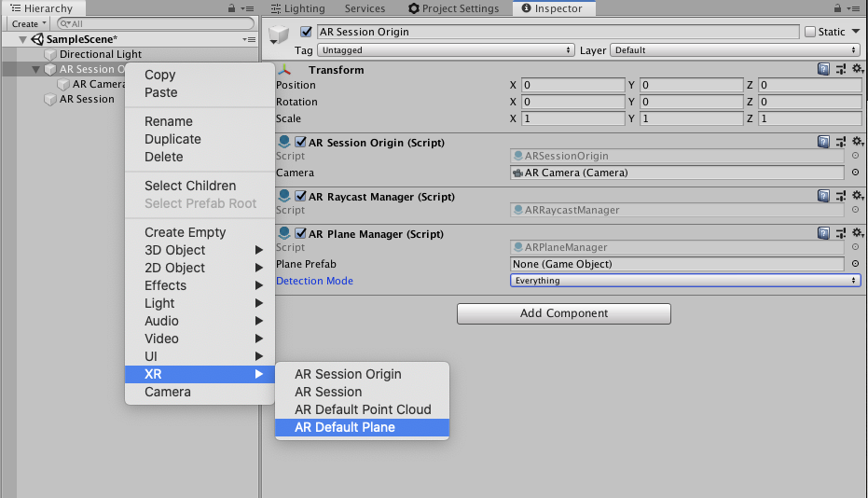Select Directional Light in Hierarchy
Viewport: 868px width, 498px height.
[x=100, y=54]
